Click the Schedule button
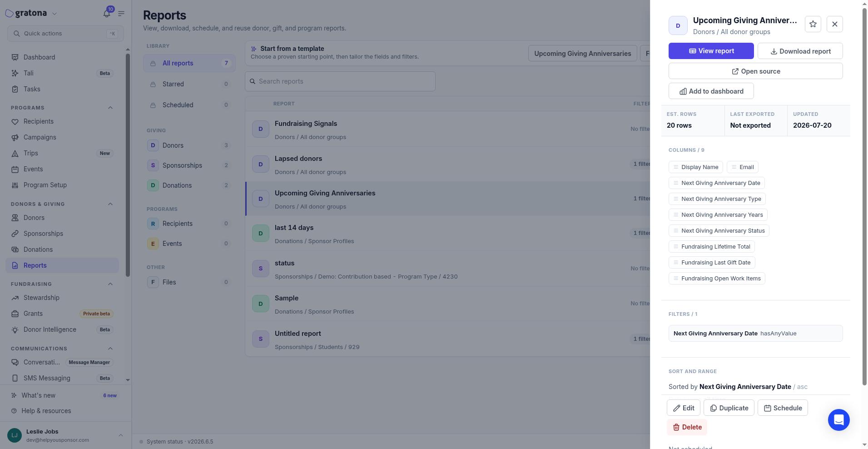 click(x=782, y=408)
